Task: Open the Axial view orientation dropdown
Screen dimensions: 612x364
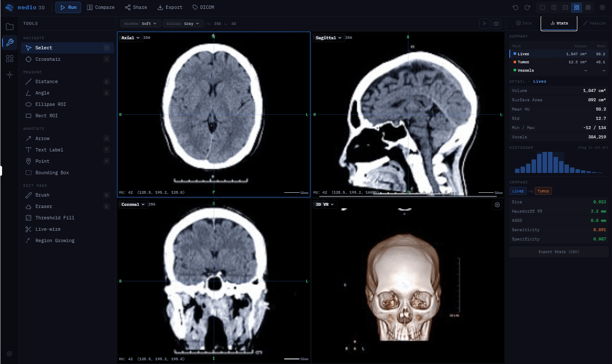Action: click(x=130, y=37)
